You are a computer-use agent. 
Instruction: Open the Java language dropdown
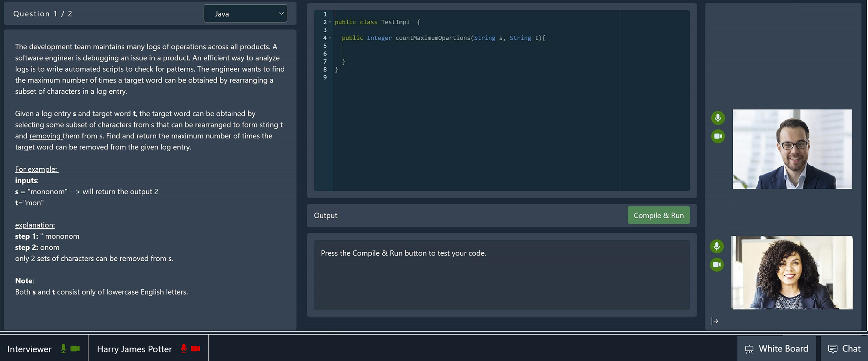pyautogui.click(x=245, y=14)
